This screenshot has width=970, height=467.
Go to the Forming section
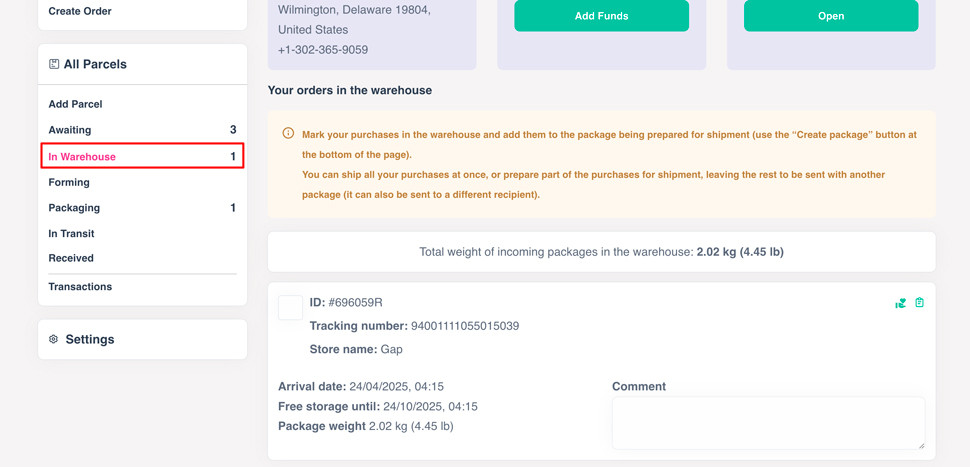69,182
